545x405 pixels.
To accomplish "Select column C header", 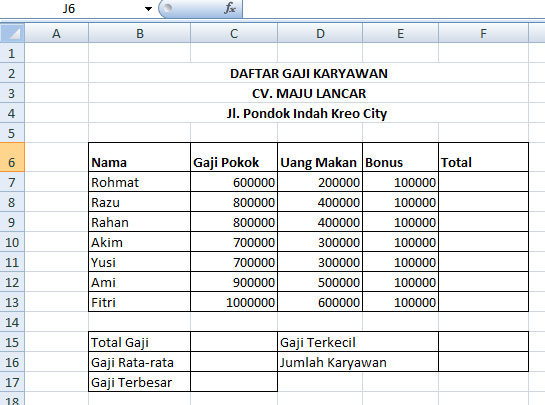I will point(234,33).
